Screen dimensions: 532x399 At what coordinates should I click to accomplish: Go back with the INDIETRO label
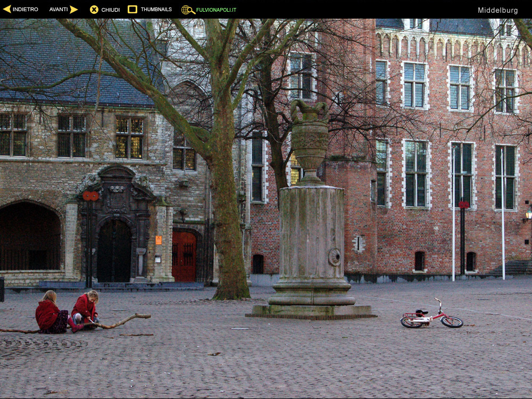26,10
